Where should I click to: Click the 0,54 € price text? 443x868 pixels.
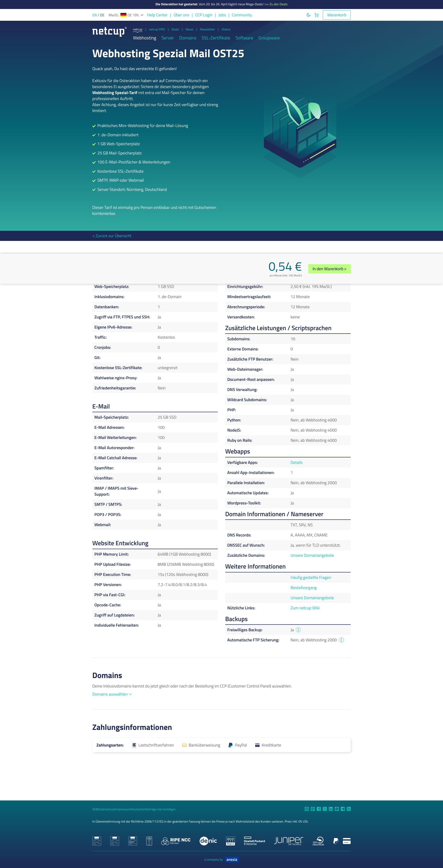tap(285, 267)
